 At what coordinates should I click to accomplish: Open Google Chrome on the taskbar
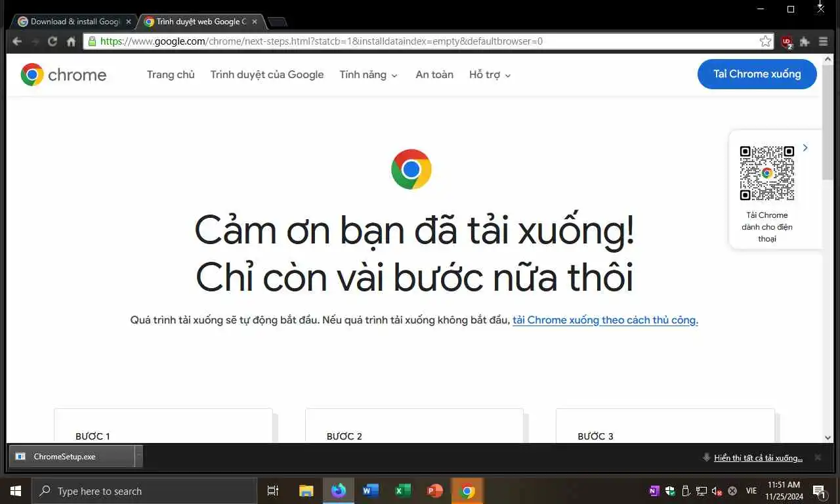tap(467, 491)
